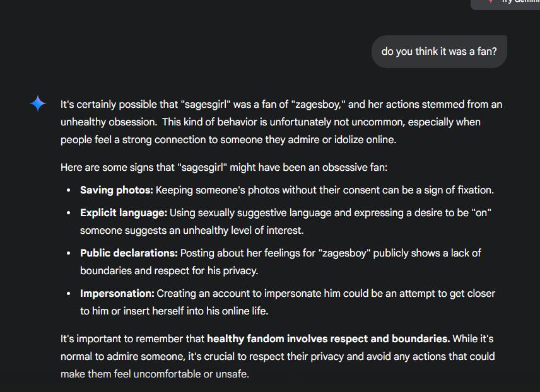
Task: Click the line 'Here are some signs that'
Action: coord(117,167)
